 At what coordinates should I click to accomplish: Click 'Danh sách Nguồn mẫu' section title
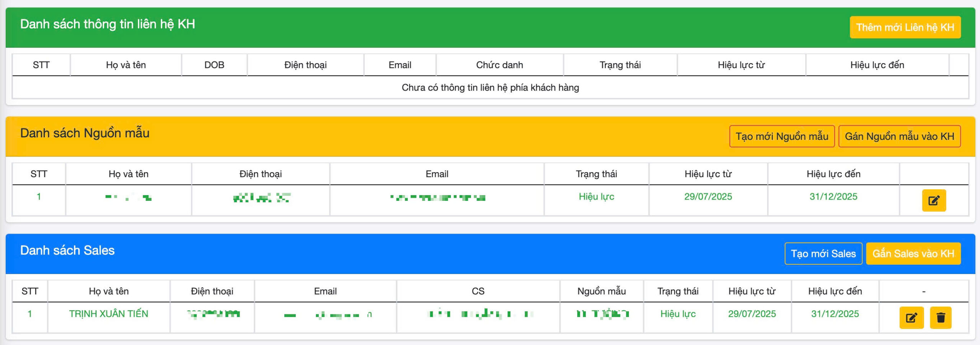[85, 133]
